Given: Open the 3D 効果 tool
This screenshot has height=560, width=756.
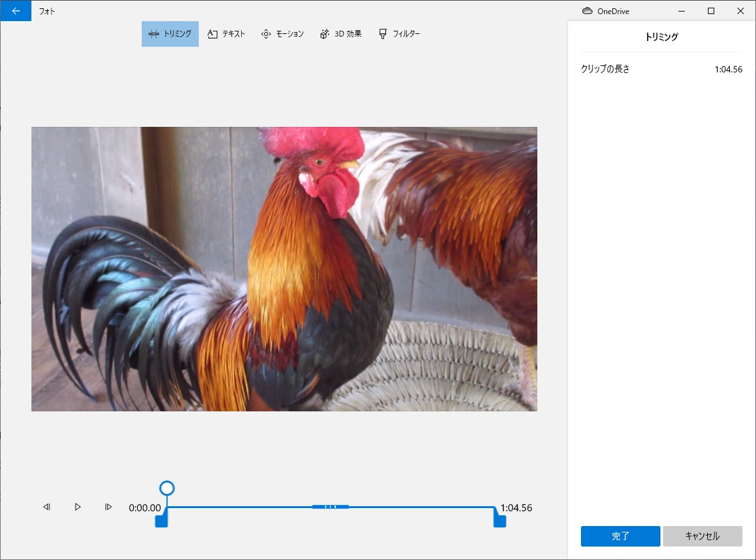Looking at the screenshot, I should [341, 34].
